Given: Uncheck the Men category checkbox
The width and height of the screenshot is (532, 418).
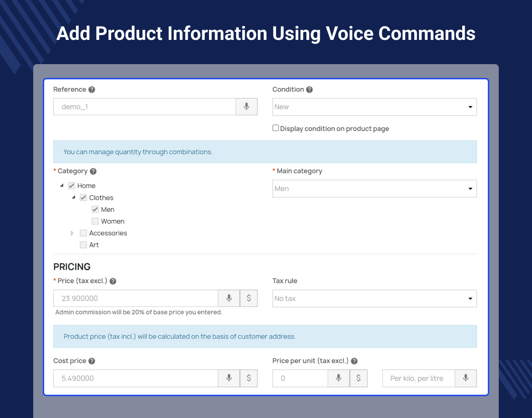Looking at the screenshot, I should point(95,209).
